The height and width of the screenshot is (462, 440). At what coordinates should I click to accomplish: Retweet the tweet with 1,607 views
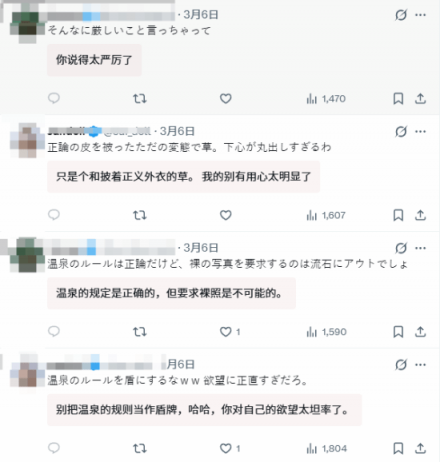(140, 215)
